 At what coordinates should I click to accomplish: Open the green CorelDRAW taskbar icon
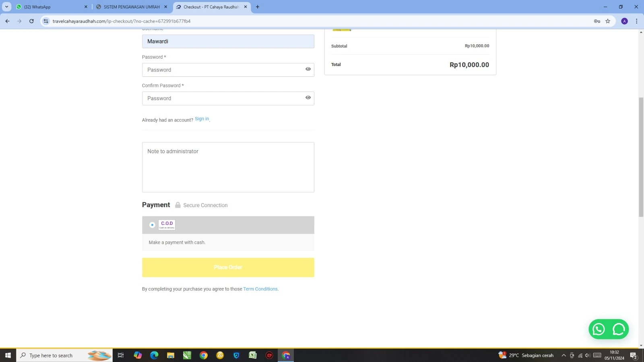[187, 356]
